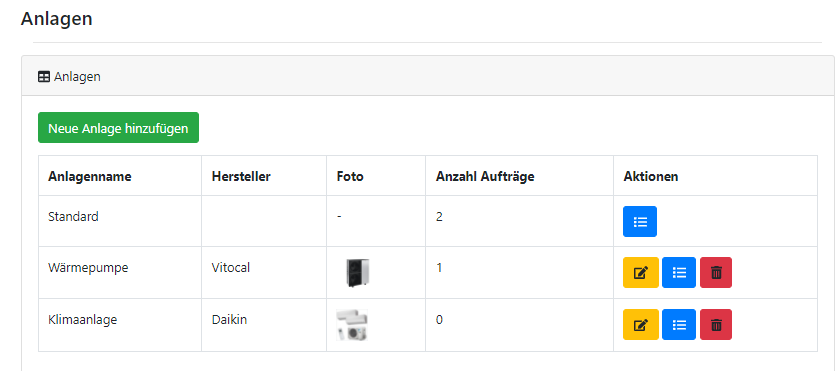Select the Daikin manufacturer cell

click(229, 320)
